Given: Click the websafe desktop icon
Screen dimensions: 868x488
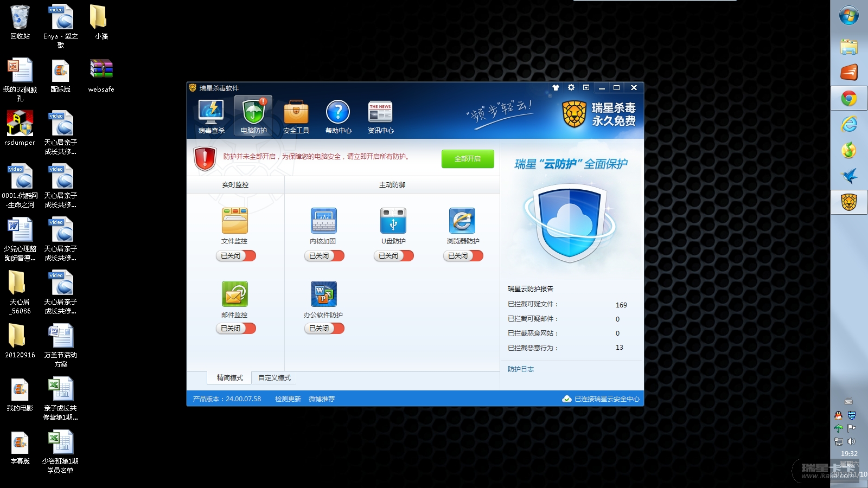Looking at the screenshot, I should 101,75.
